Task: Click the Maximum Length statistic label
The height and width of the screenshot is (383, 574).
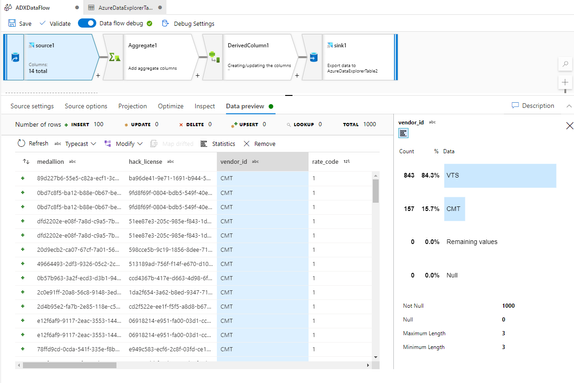Action: point(424,333)
